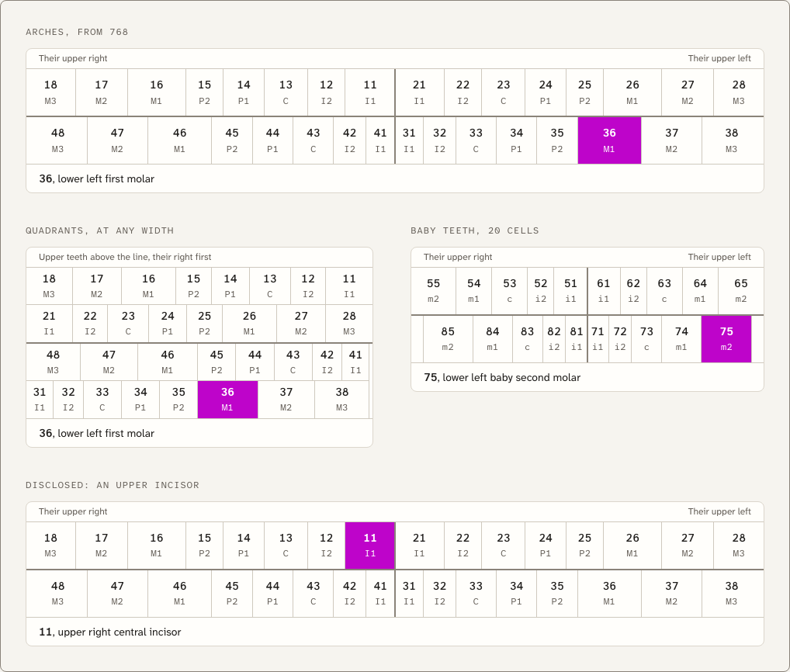790x672 pixels.
Task: Select tooth 27 M2 in Quadrants chart
Action: point(301,324)
